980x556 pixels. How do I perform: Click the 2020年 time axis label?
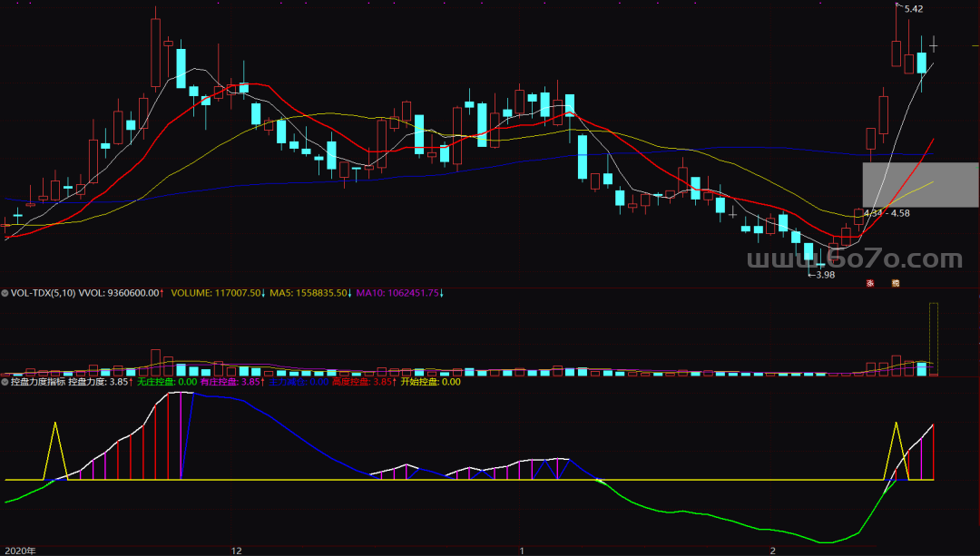coord(19,550)
